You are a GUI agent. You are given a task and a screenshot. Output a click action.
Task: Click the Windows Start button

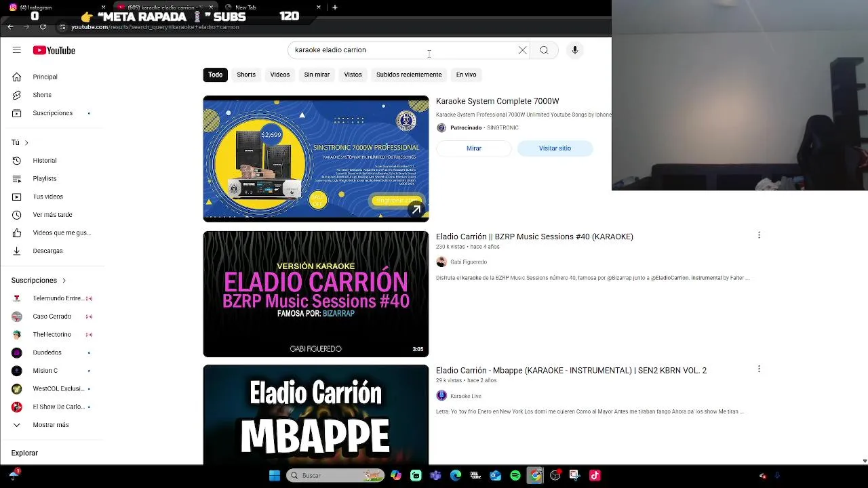tap(275, 475)
